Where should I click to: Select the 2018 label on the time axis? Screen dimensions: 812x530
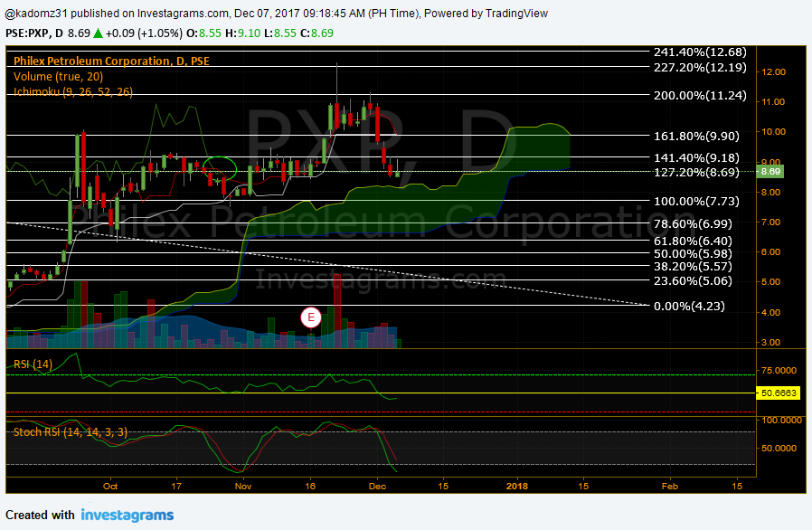tap(517, 486)
